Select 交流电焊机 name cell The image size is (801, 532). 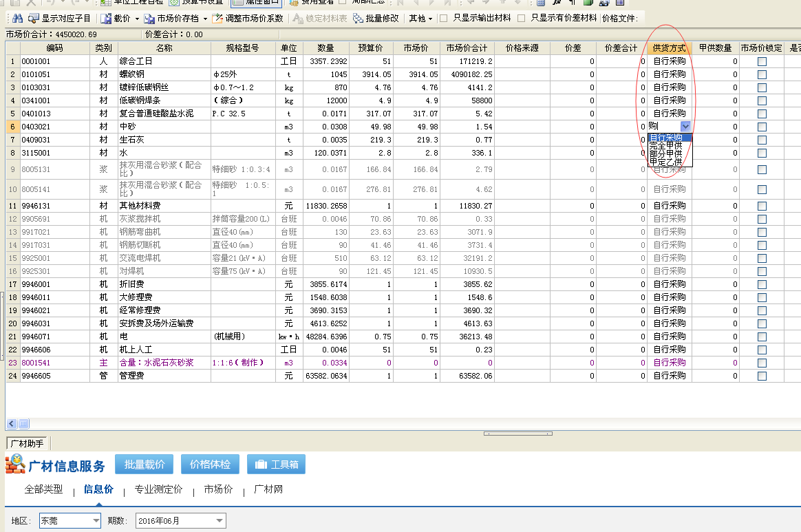click(x=164, y=258)
